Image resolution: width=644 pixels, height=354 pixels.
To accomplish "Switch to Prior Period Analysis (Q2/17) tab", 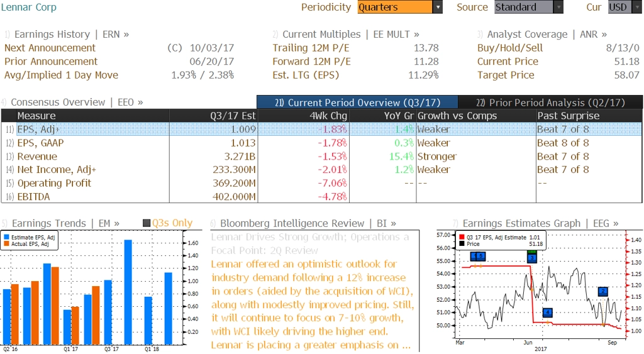I will [x=550, y=102].
